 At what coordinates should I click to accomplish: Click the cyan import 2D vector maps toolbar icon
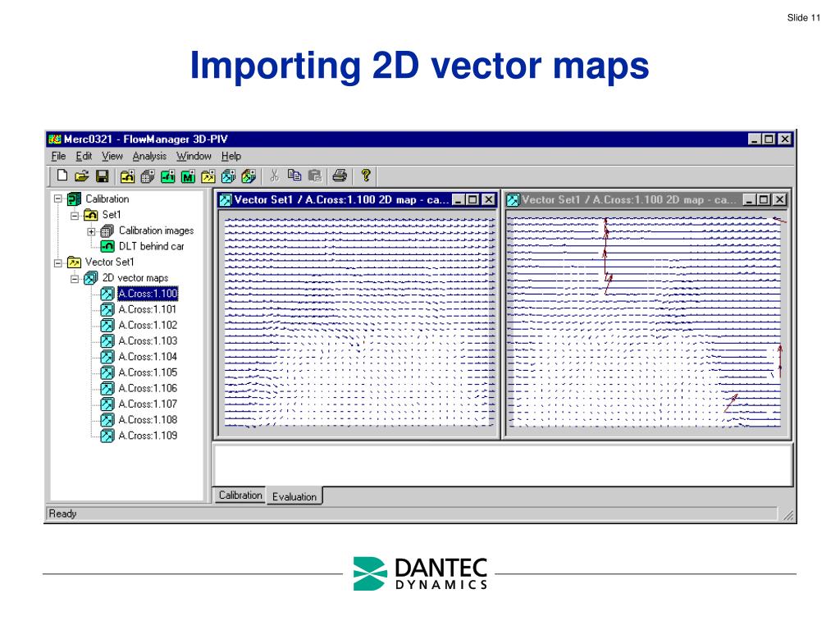(x=228, y=176)
